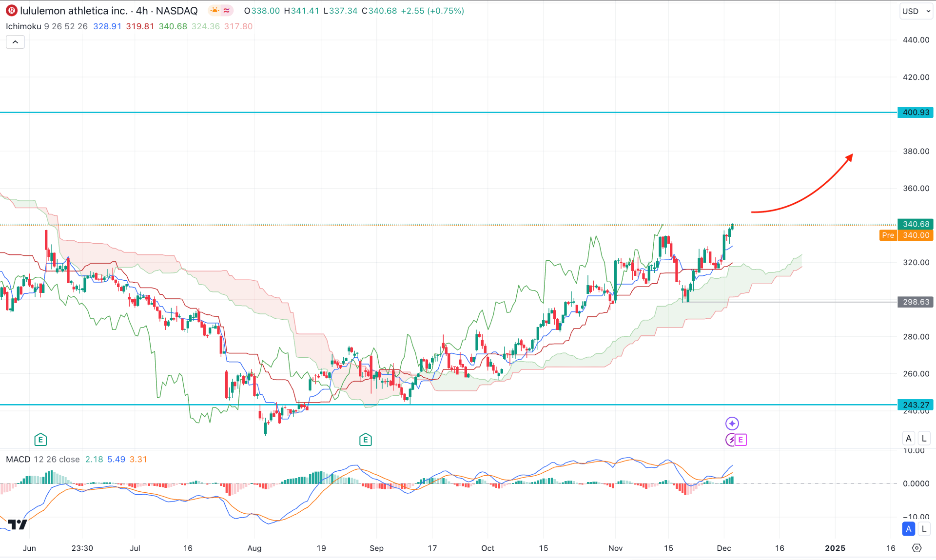Open chart settings gear icon
This screenshot has width=936, height=560.
pos(916,548)
